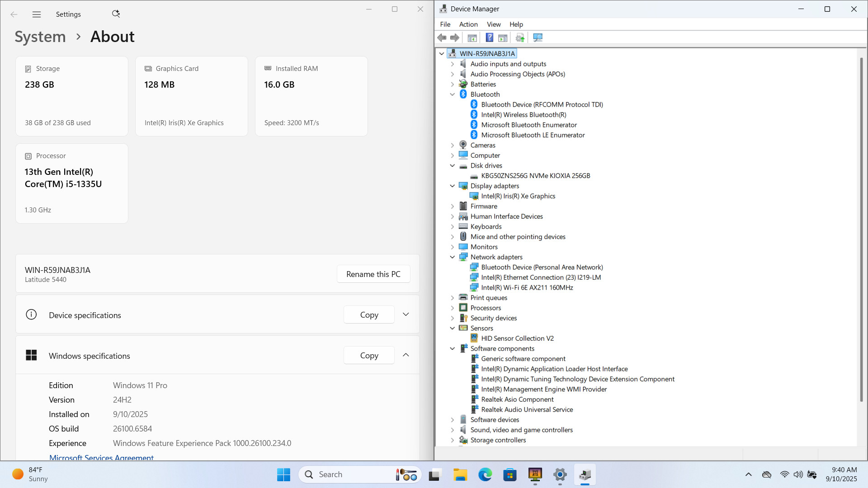Open Microsoft Store from the taskbar
The width and height of the screenshot is (868, 488).
[510, 474]
